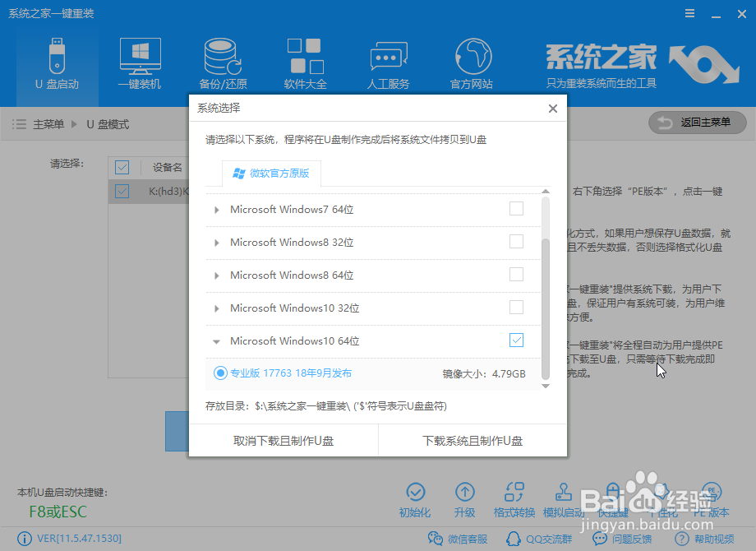Expand Microsoft Windows8 32位 entry

pos(216,243)
